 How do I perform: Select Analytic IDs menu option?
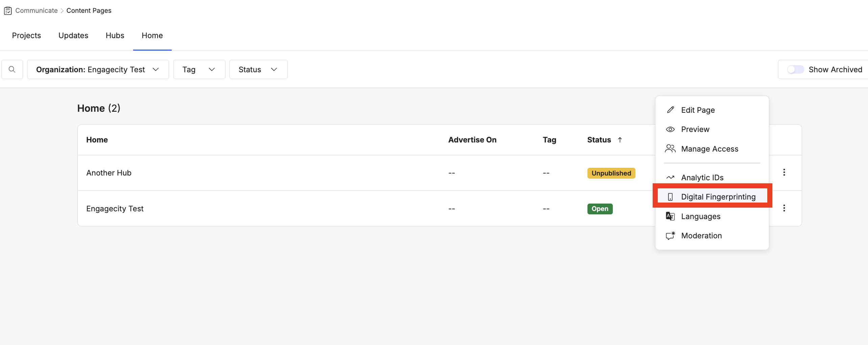[x=702, y=178]
